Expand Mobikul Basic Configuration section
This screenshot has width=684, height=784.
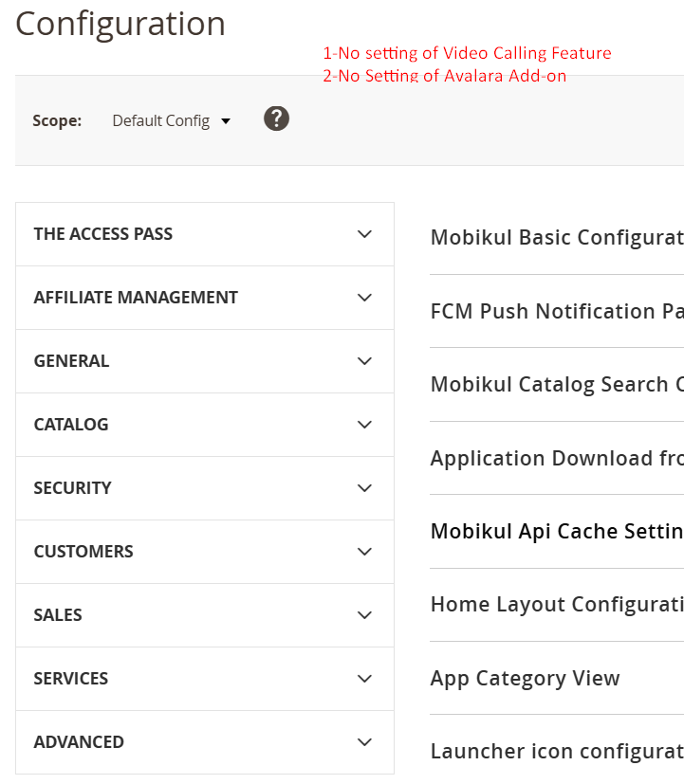pos(557,238)
